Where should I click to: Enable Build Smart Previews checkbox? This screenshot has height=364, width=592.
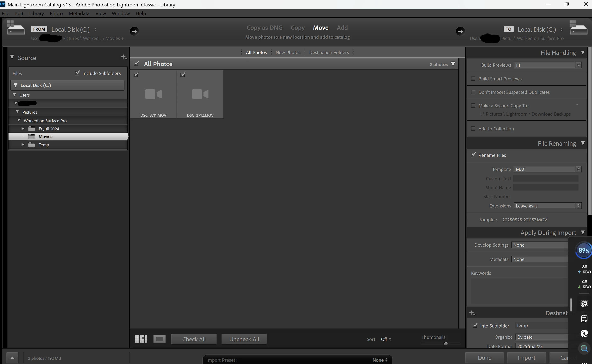click(473, 79)
